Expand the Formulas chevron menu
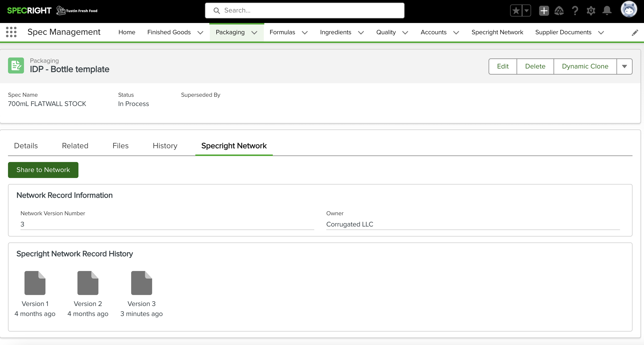Image resolution: width=644 pixels, height=345 pixels. tap(305, 32)
